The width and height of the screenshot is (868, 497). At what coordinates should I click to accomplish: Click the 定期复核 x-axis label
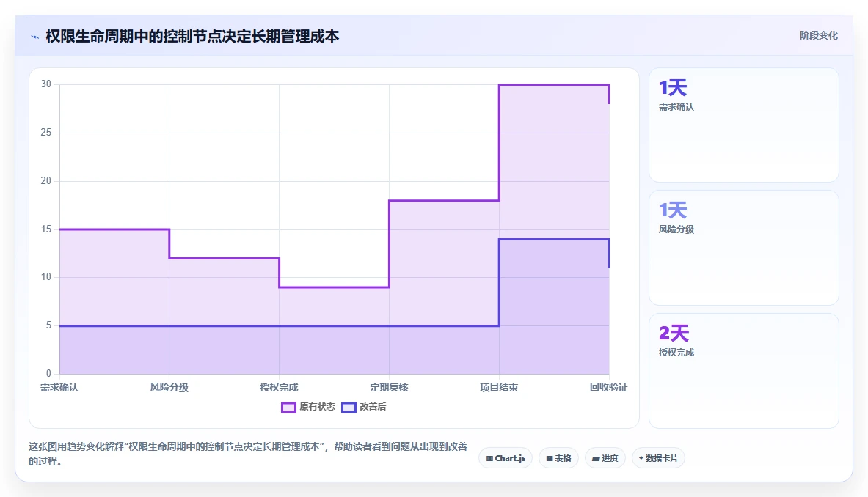[x=389, y=388]
